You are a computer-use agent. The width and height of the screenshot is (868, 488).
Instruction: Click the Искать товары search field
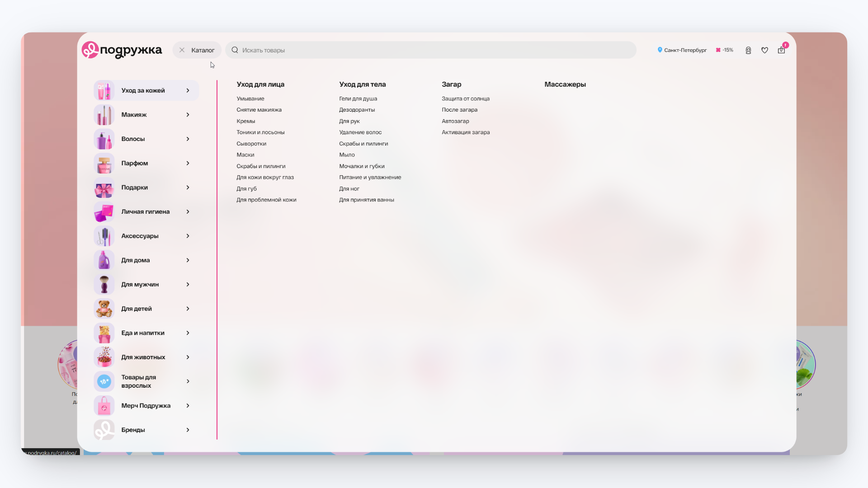[x=429, y=50]
